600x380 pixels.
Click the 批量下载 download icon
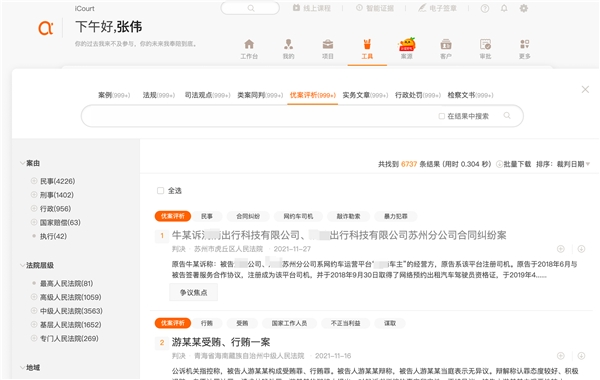[x=499, y=164]
